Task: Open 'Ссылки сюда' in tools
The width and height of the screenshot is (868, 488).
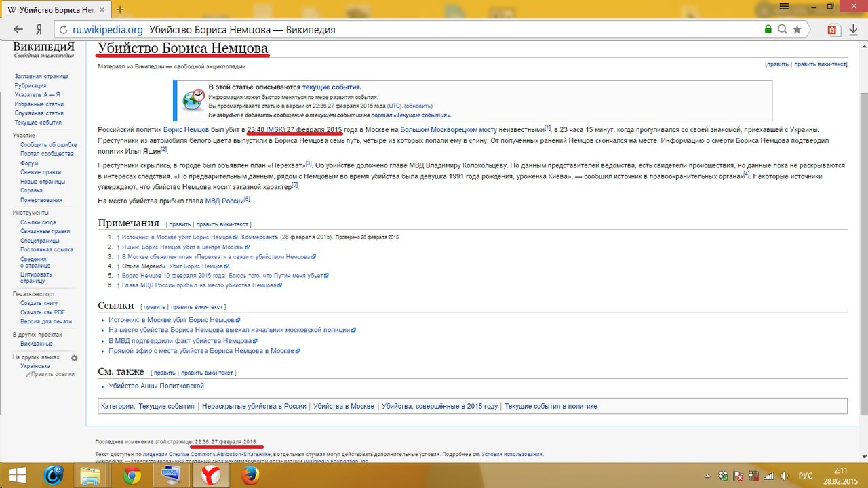Action: [x=38, y=222]
